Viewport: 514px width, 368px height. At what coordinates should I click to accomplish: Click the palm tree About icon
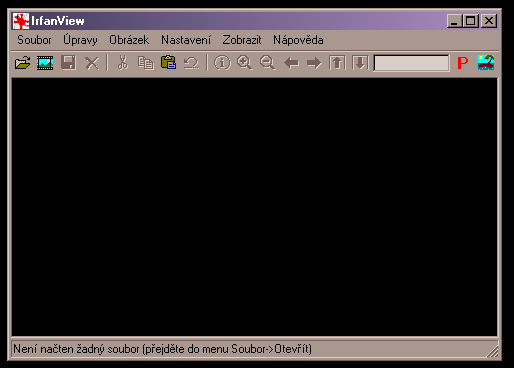tap(486, 63)
